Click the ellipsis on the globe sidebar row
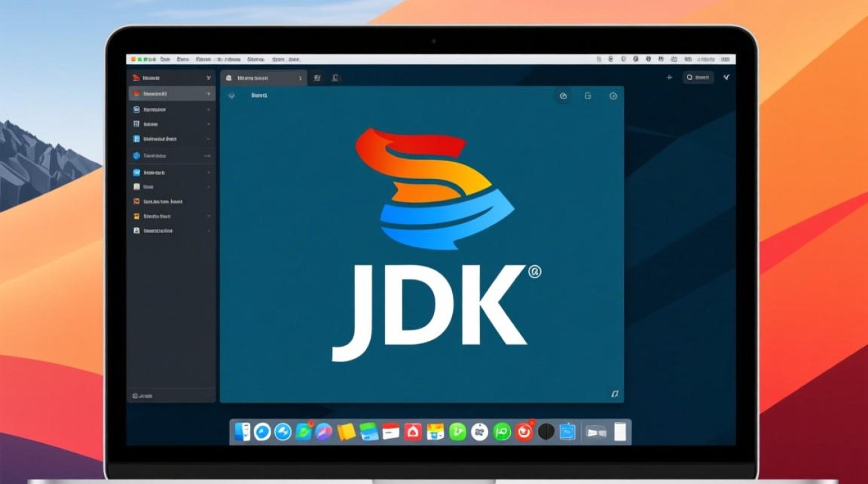Image resolution: width=868 pixels, height=484 pixels. point(207,156)
